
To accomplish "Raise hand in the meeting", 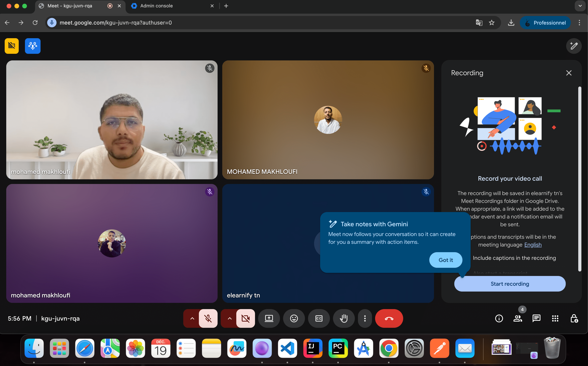I will click(x=344, y=318).
